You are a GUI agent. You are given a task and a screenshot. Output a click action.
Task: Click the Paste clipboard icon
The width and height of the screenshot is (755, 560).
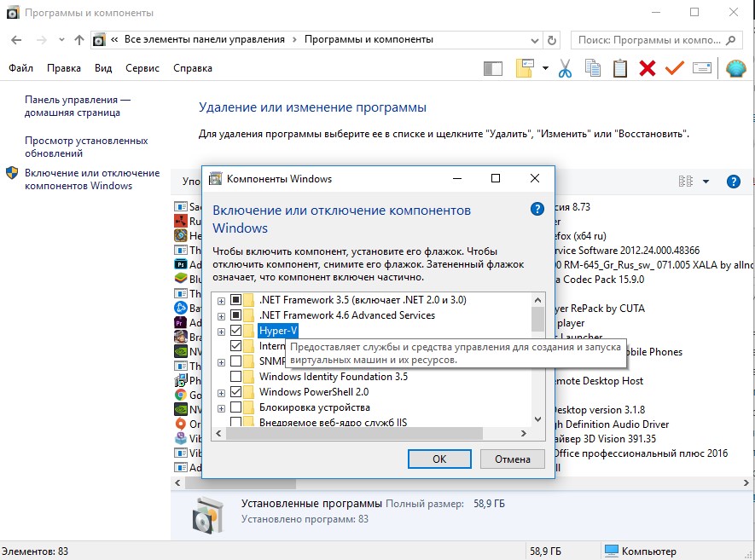click(x=619, y=68)
